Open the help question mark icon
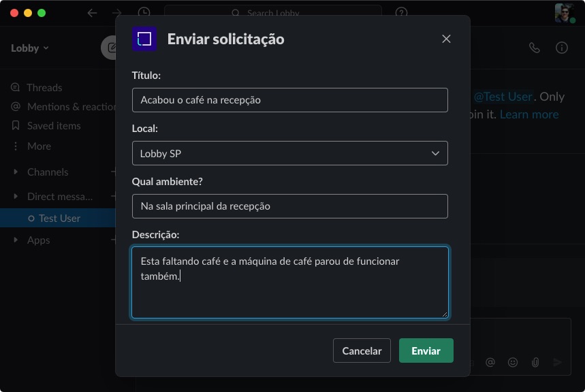 coord(401,13)
